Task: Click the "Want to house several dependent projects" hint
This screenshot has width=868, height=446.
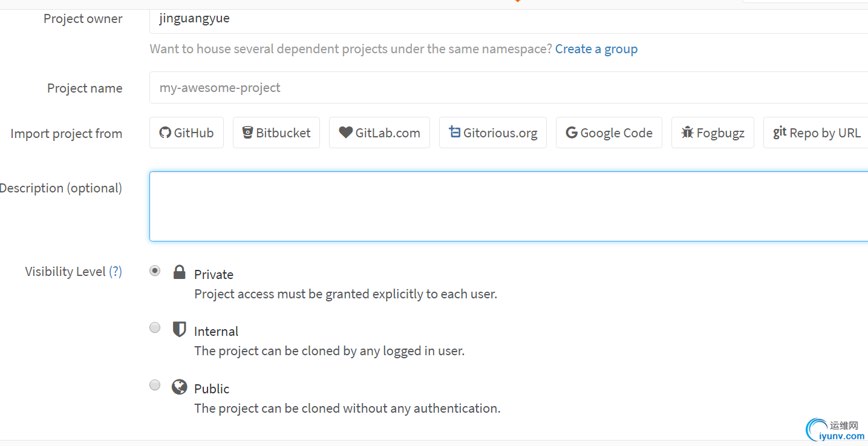Action: pyautogui.click(x=351, y=49)
